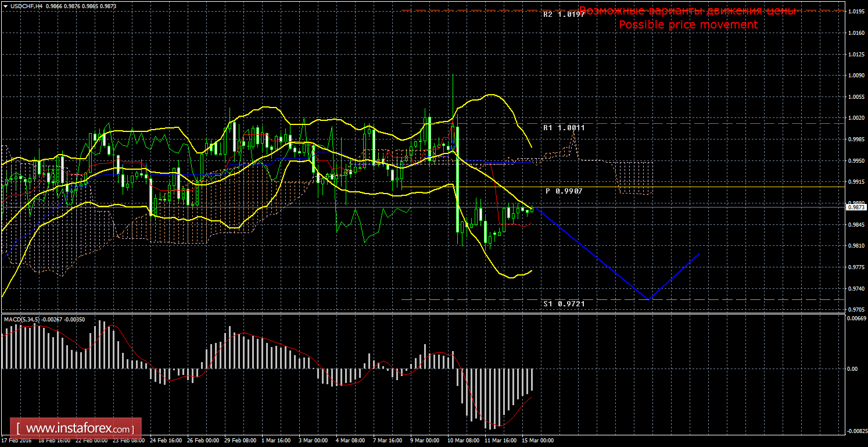The image size is (868, 447).
Task: Select the P 0.9907 pivot label
Action: (564, 191)
